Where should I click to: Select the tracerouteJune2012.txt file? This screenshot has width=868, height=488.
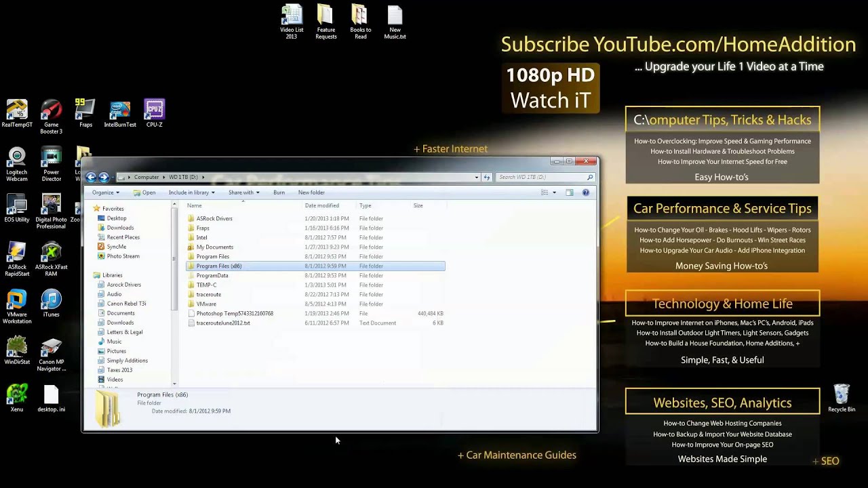click(315, 323)
